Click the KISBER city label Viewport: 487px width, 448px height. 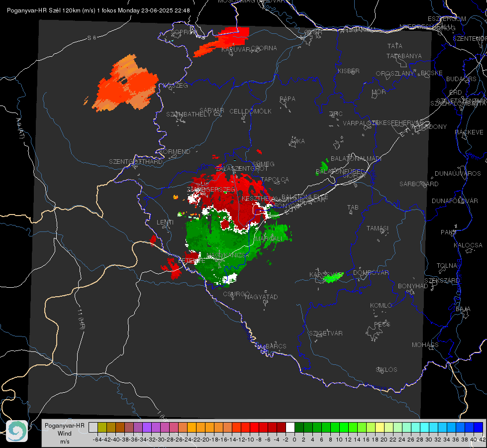point(349,71)
